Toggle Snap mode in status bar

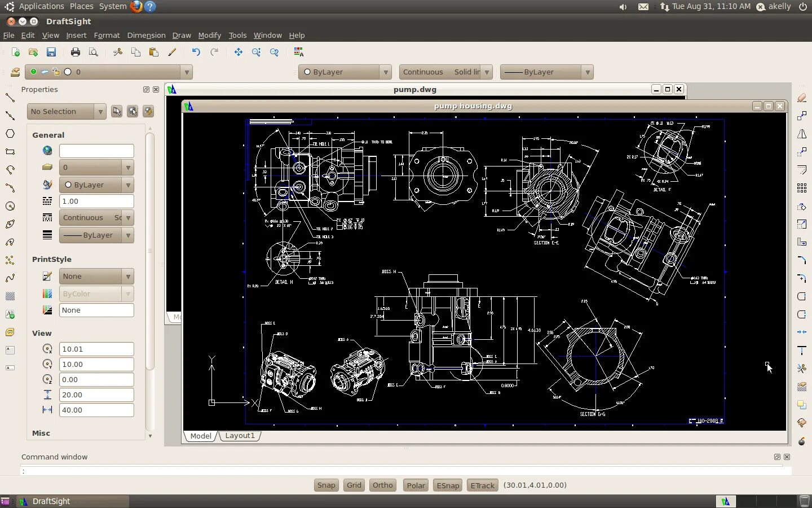(326, 485)
